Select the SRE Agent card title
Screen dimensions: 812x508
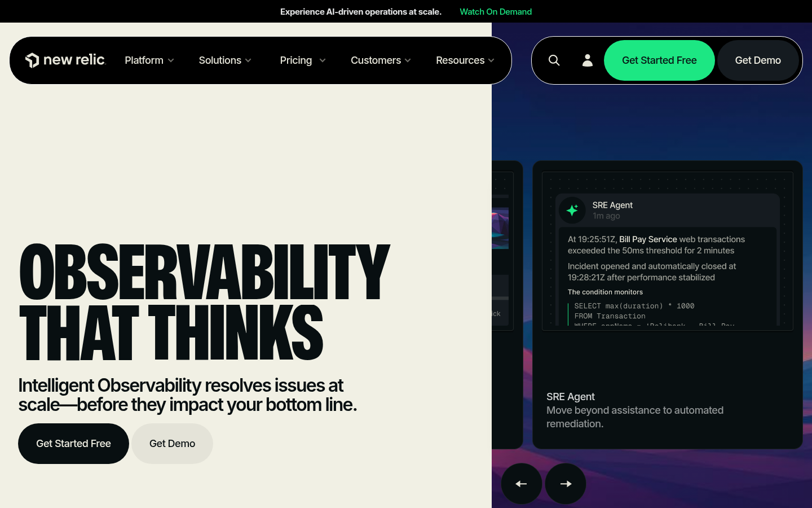point(571,397)
